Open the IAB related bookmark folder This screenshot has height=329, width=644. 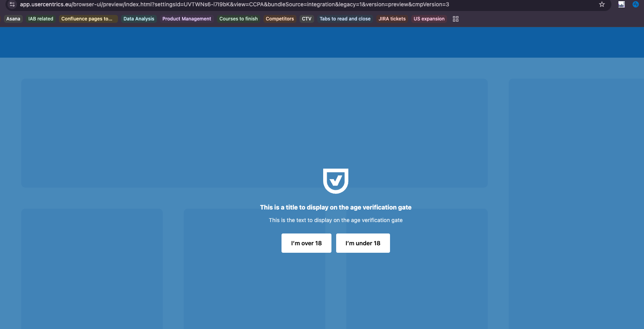(x=41, y=19)
